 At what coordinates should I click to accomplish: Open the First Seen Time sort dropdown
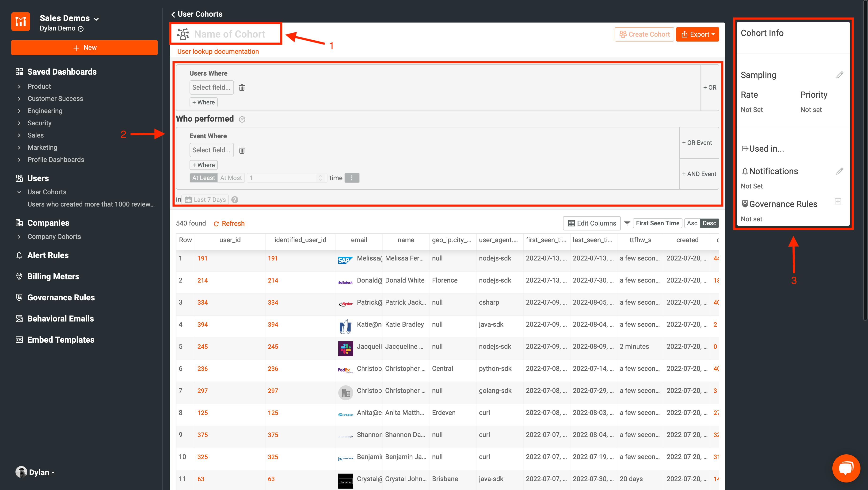point(657,223)
